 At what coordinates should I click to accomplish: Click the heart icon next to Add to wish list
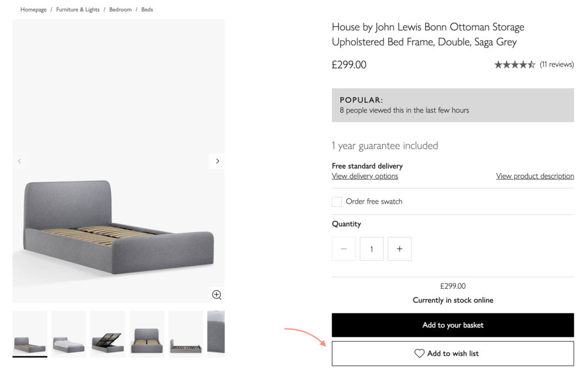(x=419, y=353)
